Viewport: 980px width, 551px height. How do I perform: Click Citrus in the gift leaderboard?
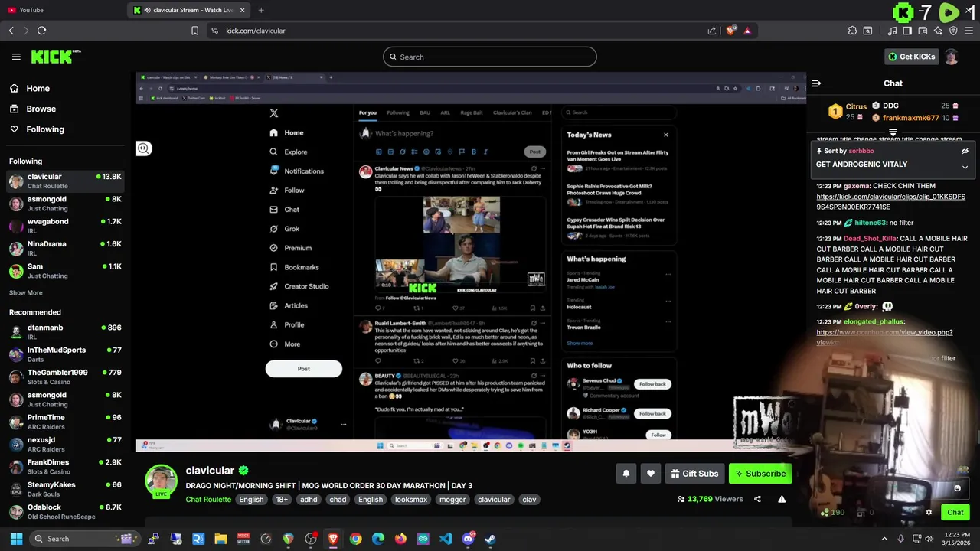[857, 106]
